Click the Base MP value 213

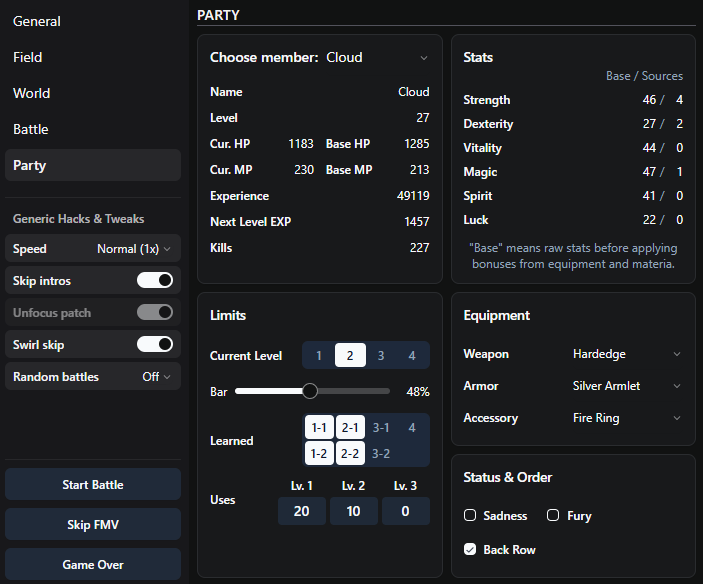[419, 170]
